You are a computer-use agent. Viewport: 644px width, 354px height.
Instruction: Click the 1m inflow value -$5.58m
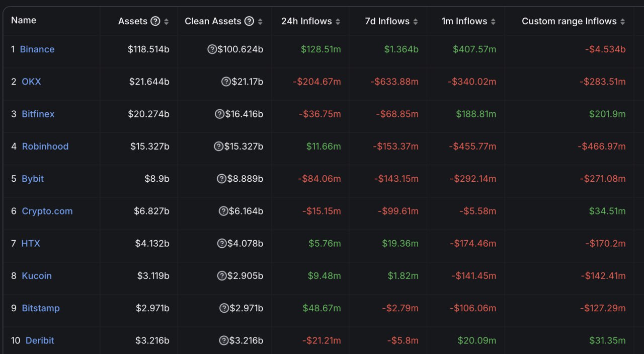tap(477, 211)
